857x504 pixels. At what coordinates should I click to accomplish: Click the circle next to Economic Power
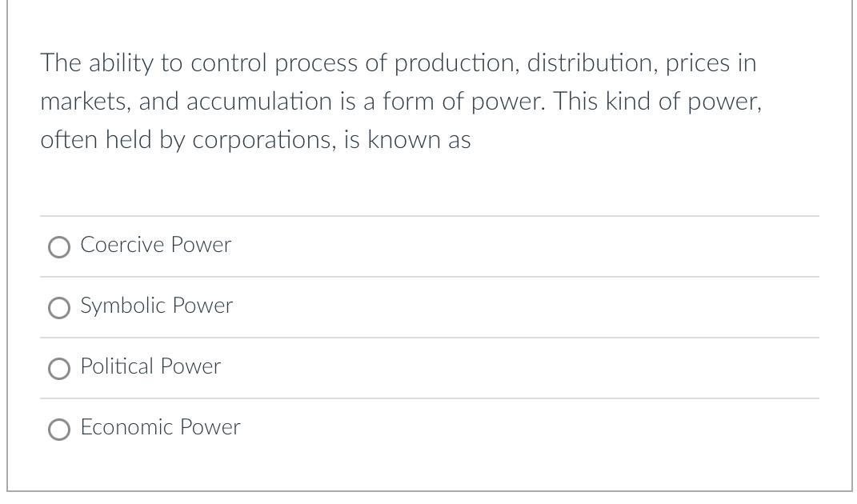click(58, 430)
